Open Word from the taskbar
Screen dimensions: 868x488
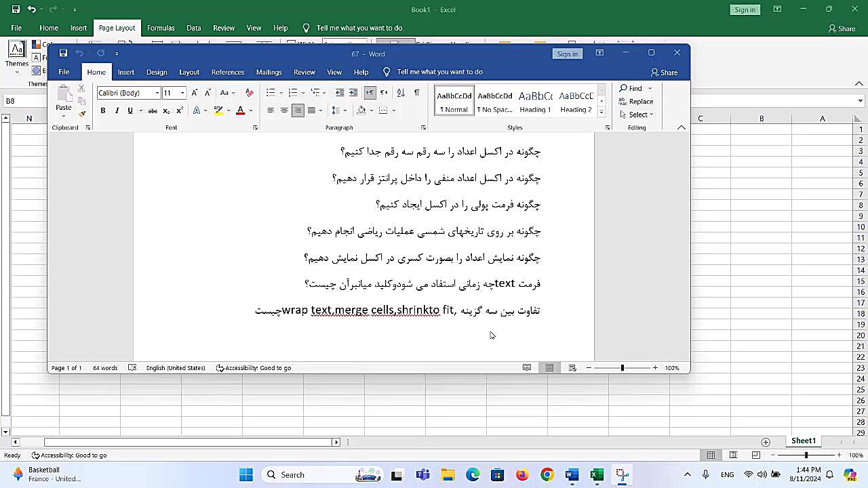coord(572,474)
